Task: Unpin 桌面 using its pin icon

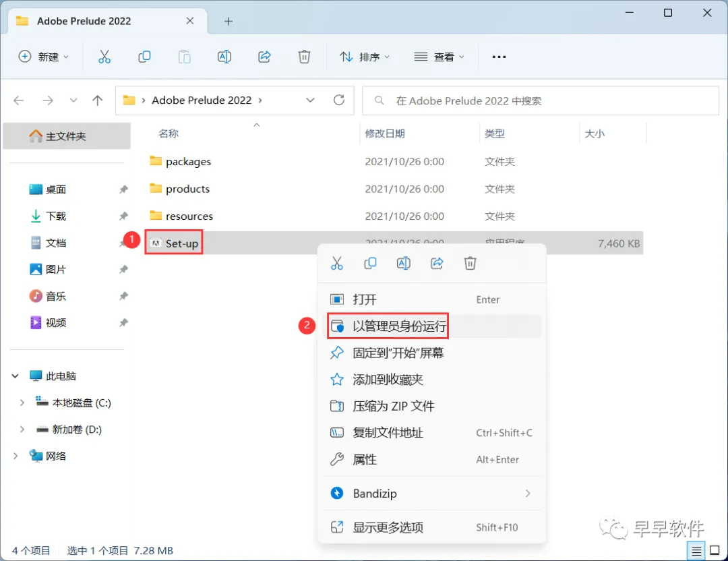Action: (x=123, y=189)
